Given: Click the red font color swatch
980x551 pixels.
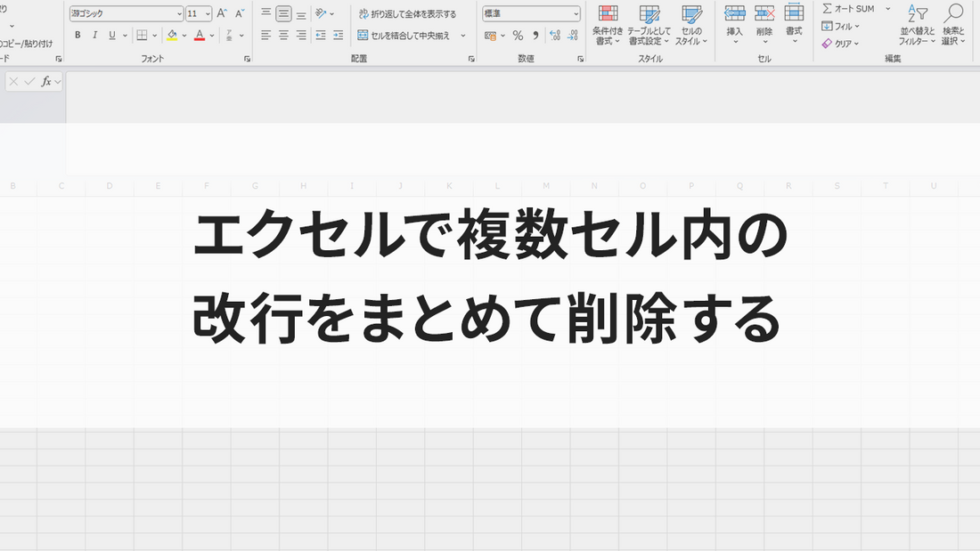Looking at the screenshot, I should coord(200,36).
